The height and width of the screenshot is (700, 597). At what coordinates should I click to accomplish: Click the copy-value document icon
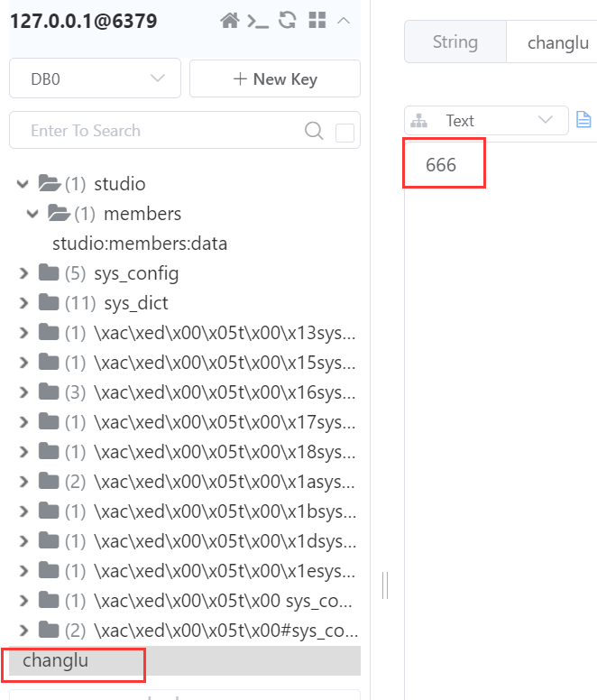tap(583, 120)
